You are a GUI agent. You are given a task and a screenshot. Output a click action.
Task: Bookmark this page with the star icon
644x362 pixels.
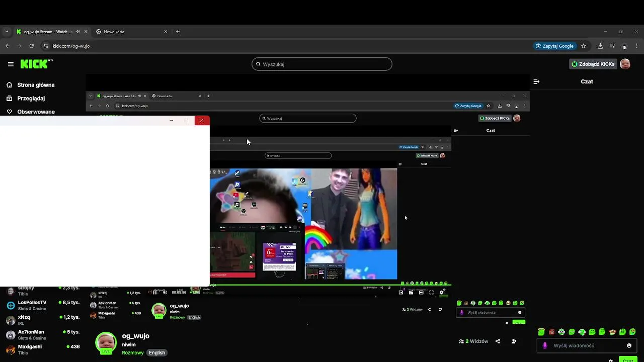click(x=584, y=46)
